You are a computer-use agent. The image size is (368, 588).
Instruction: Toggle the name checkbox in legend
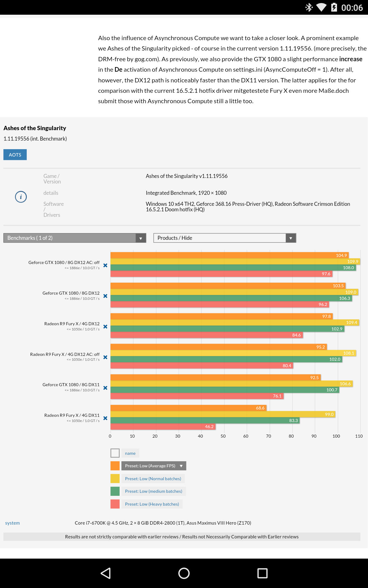pos(115,453)
